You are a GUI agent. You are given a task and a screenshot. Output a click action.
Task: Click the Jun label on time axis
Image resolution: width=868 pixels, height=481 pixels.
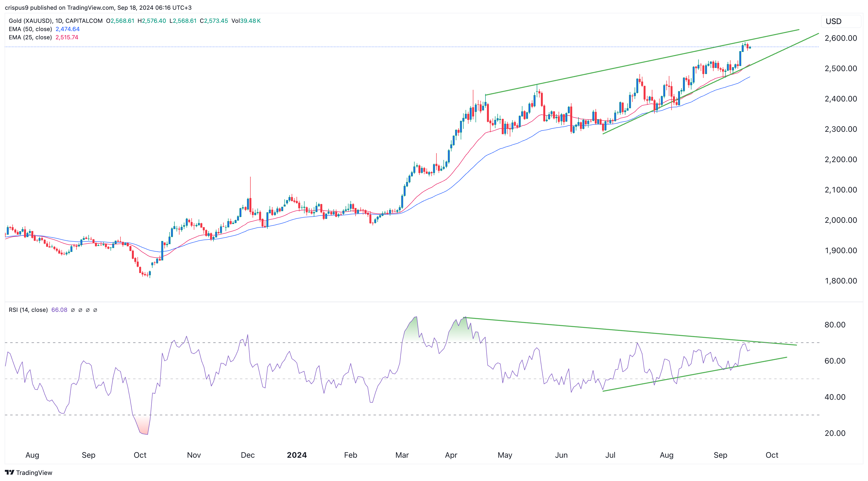[x=561, y=455]
